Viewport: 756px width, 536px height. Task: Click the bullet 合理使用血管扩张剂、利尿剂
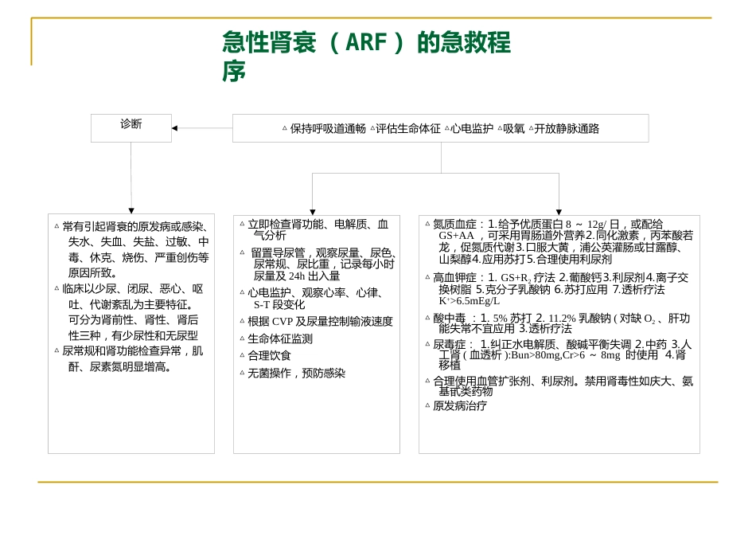[x=563, y=381]
